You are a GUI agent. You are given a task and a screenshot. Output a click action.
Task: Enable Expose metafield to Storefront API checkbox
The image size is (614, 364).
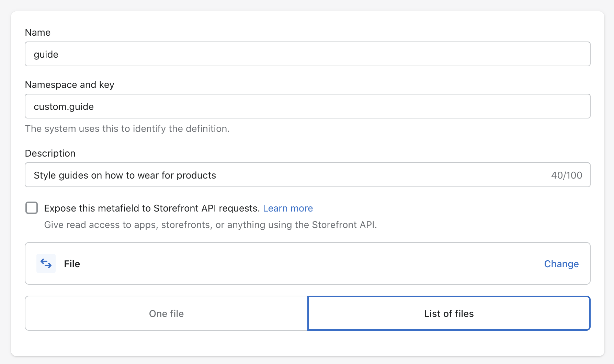[32, 208]
